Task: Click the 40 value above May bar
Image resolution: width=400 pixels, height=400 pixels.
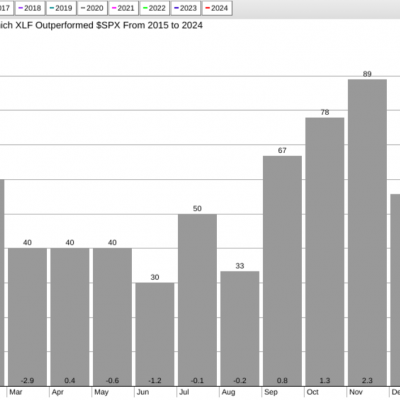Action: 112,243
